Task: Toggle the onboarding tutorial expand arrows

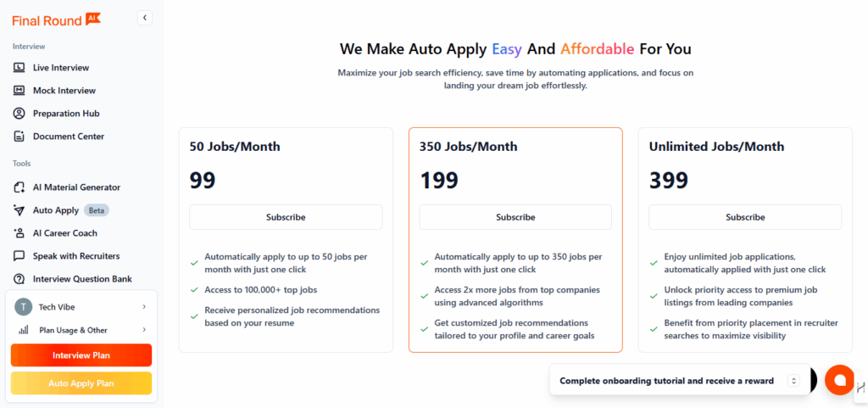Action: point(793,381)
